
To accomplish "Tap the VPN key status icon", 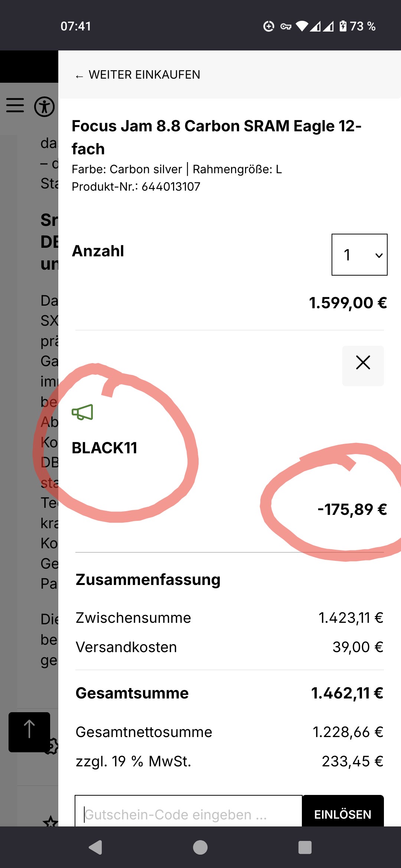I will coord(286,26).
